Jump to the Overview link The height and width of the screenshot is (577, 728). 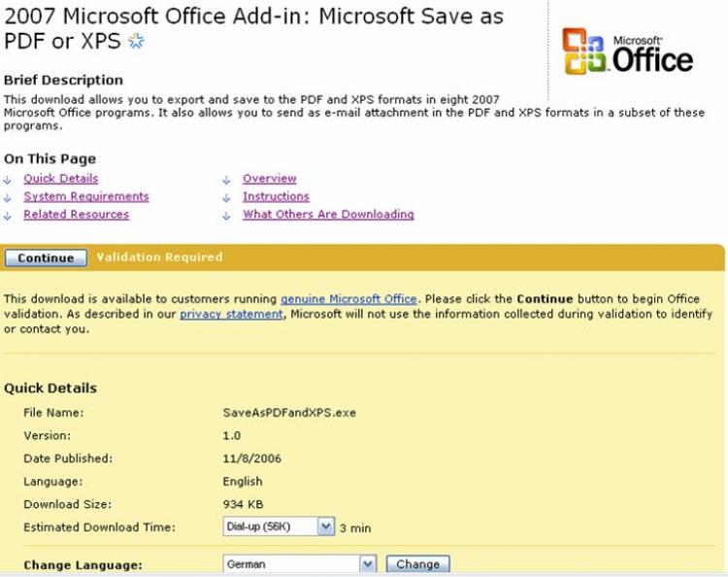point(269,179)
